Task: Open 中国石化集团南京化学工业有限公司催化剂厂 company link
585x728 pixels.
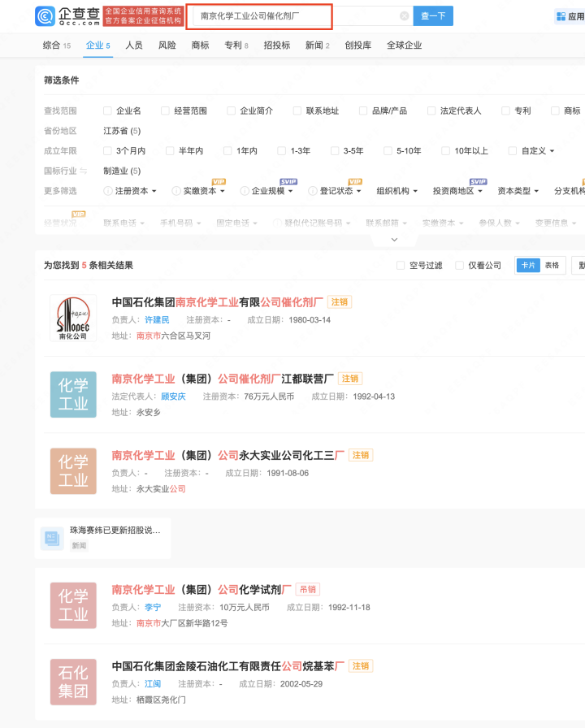Action: 217,302
